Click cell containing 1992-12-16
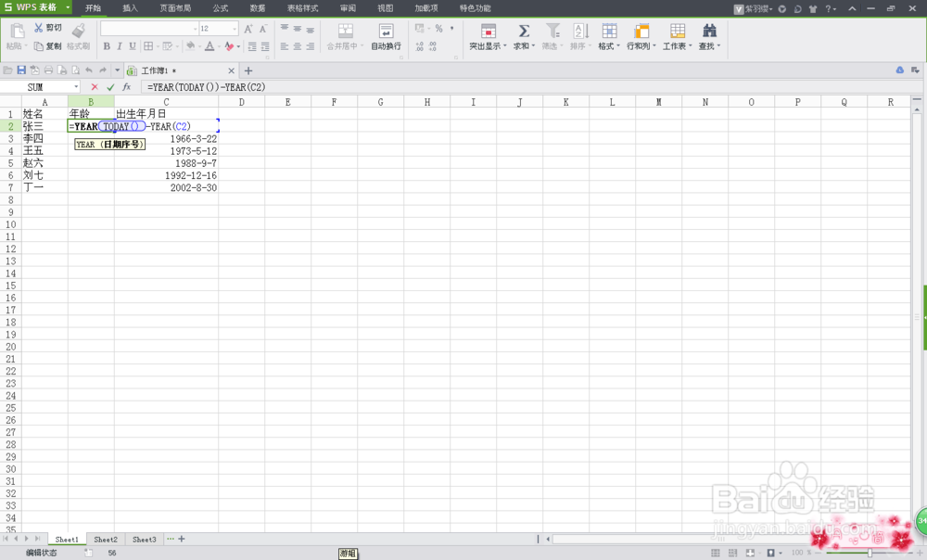 point(166,175)
